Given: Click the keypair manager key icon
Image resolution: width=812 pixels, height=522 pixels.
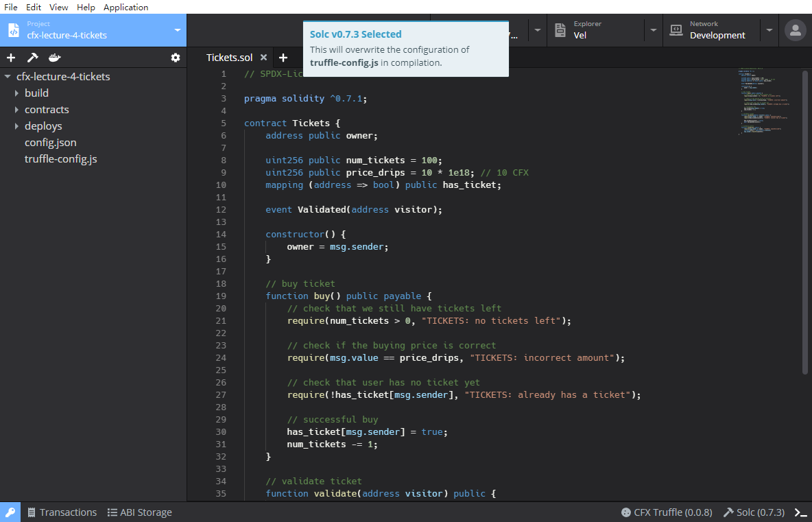Looking at the screenshot, I should pyautogui.click(x=10, y=512).
